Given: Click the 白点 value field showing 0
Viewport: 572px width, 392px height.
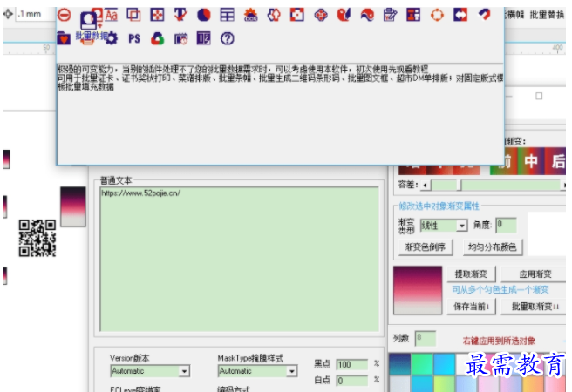Looking at the screenshot, I should 351,381.
